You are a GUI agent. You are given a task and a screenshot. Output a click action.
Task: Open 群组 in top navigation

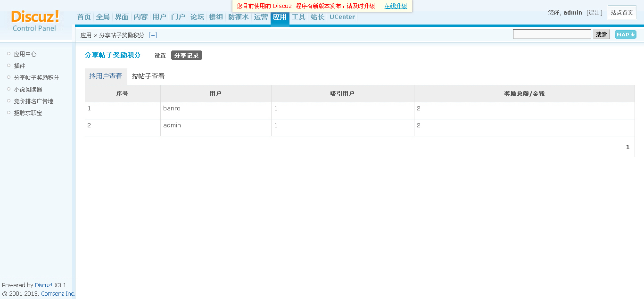pyautogui.click(x=216, y=17)
